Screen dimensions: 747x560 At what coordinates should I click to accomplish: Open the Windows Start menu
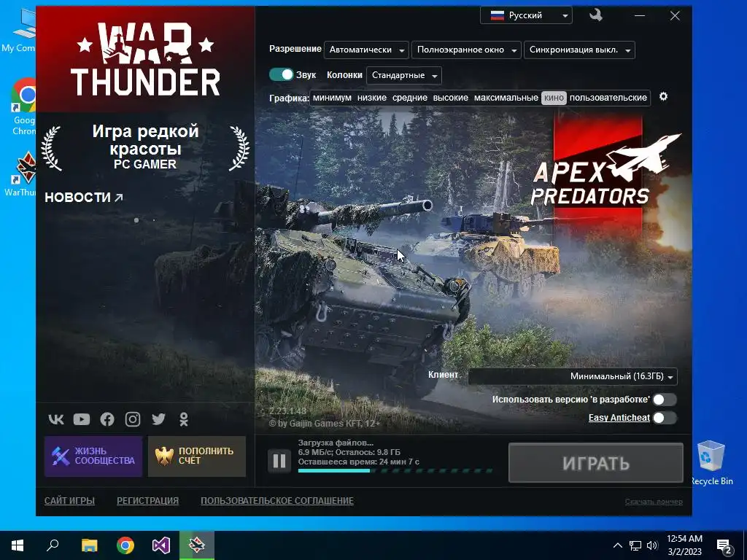point(18,545)
